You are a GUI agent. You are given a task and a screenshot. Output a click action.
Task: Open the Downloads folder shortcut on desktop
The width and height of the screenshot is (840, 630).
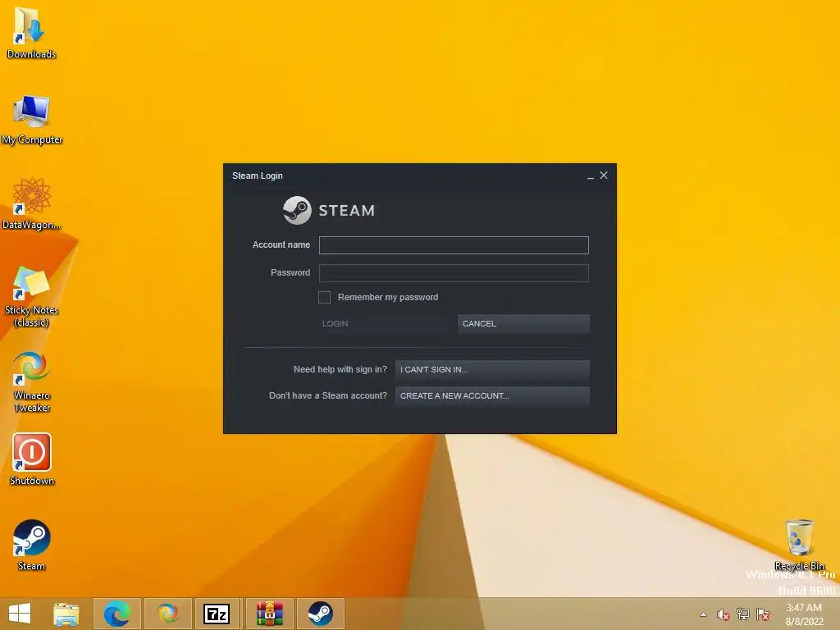[x=31, y=31]
